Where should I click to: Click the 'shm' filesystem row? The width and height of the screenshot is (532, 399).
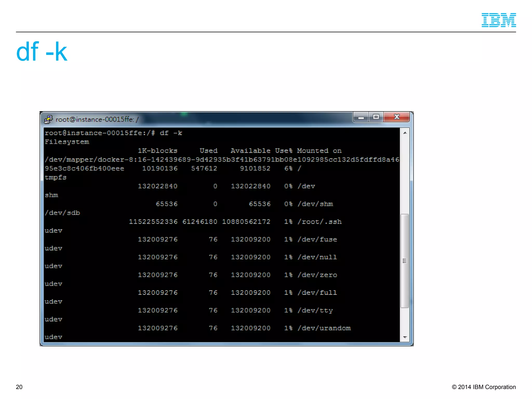(x=51, y=195)
